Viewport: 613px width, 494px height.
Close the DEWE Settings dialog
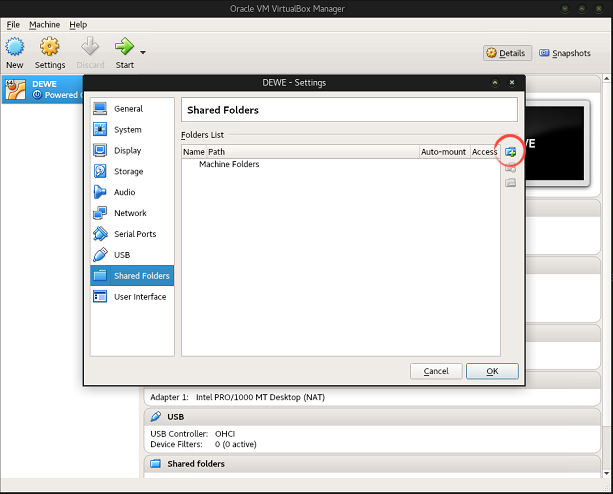coord(512,82)
